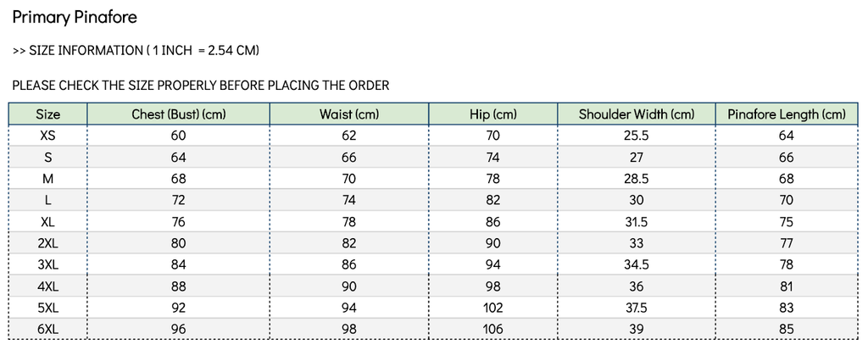Click the chest value for size S
Screen dimensions: 868x350
point(178,157)
